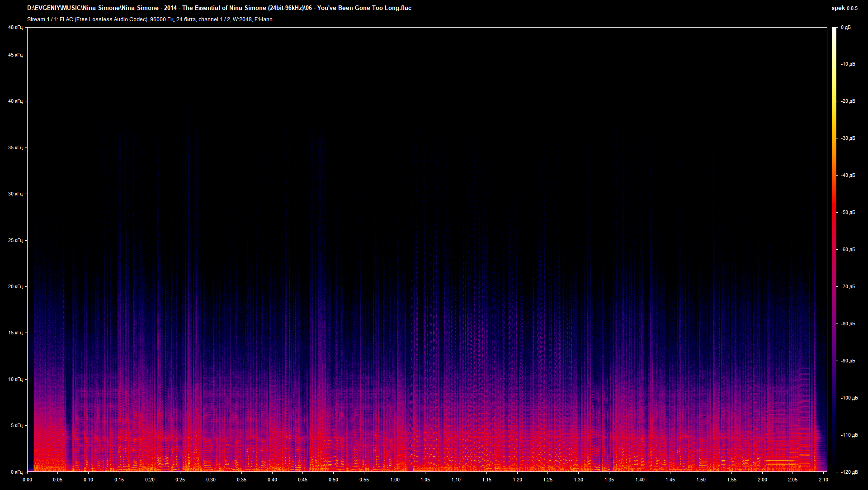Select the '1:25' time axis label
The width and height of the screenshot is (868, 490).
[x=548, y=480]
